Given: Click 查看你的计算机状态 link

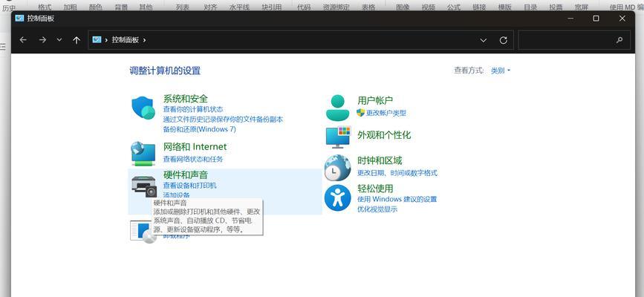Looking at the screenshot, I should coord(193,109).
